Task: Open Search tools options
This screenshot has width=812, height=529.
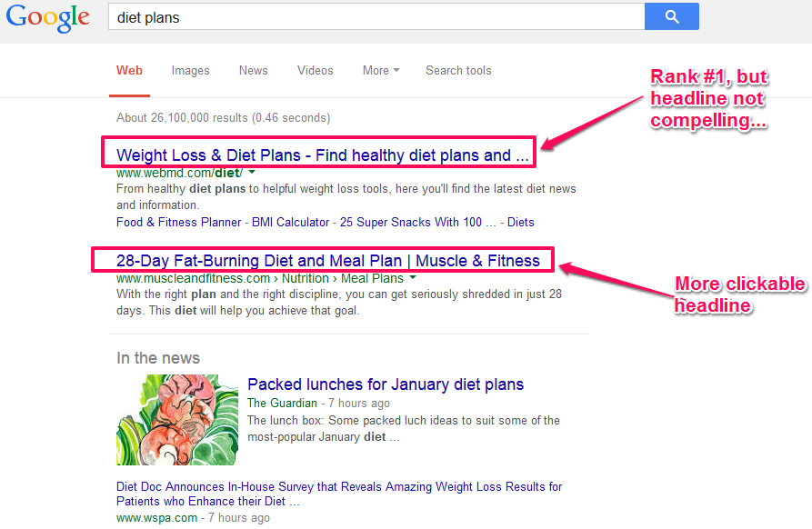Action: click(458, 70)
